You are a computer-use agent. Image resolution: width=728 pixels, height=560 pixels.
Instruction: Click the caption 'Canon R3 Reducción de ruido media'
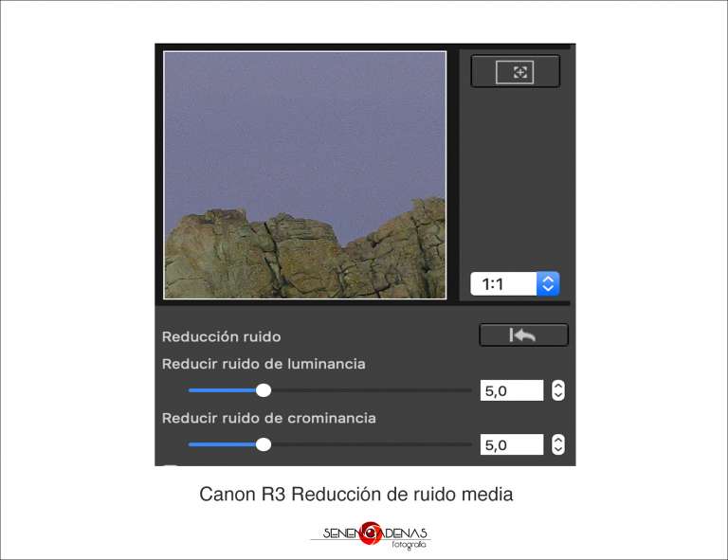[x=356, y=494]
